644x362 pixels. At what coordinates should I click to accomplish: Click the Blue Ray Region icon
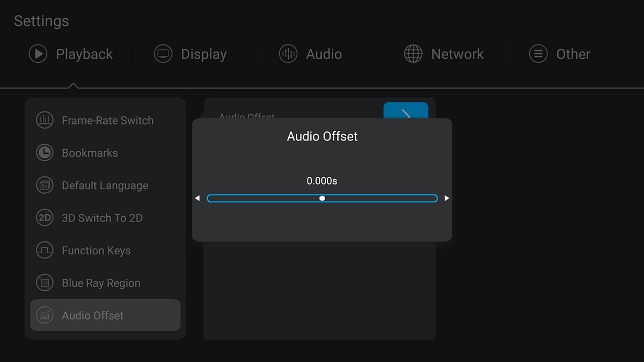[x=45, y=283]
